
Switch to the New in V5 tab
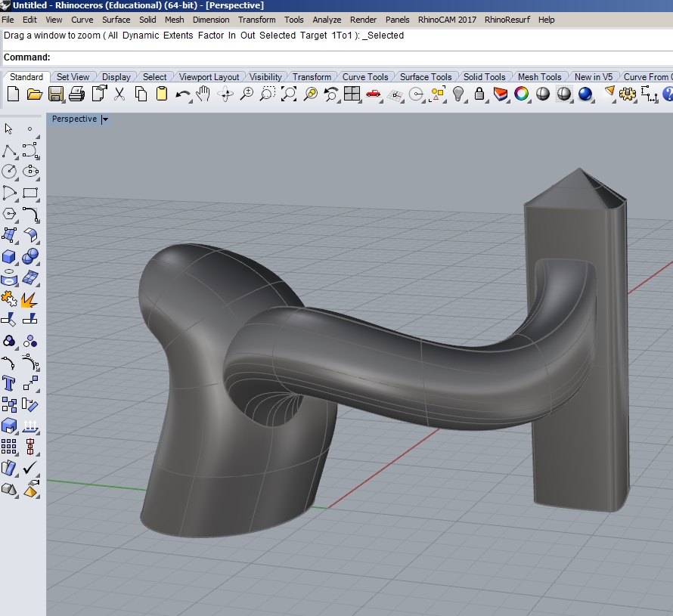pos(594,77)
